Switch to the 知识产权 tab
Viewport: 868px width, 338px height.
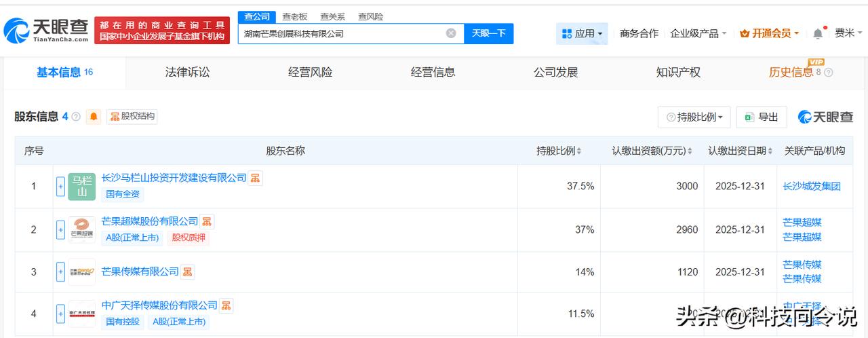(x=677, y=72)
